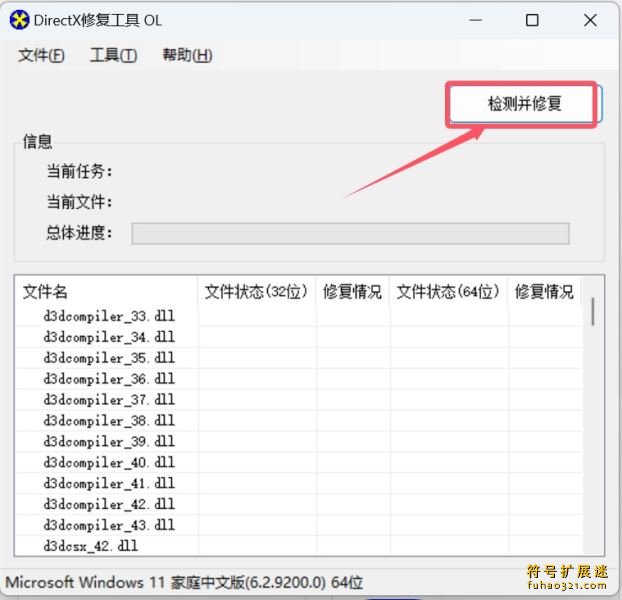
Task: Select the d3dcompiler_37.dll row
Action: coord(299,400)
